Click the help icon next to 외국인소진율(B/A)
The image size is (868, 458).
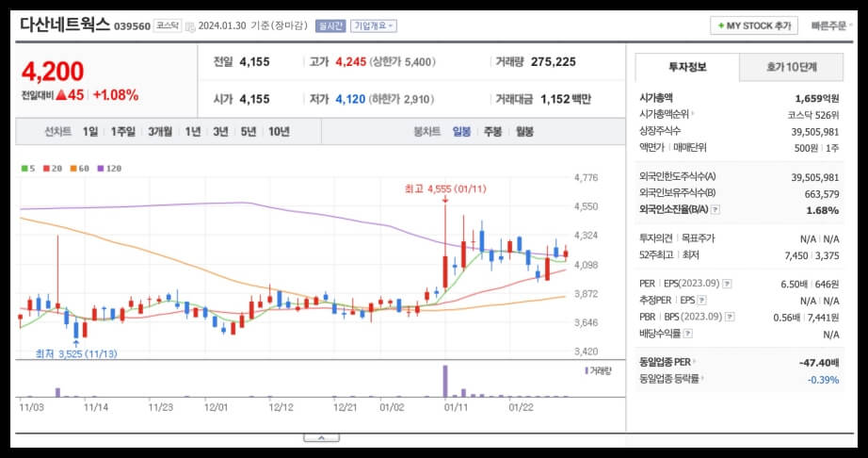click(x=715, y=210)
